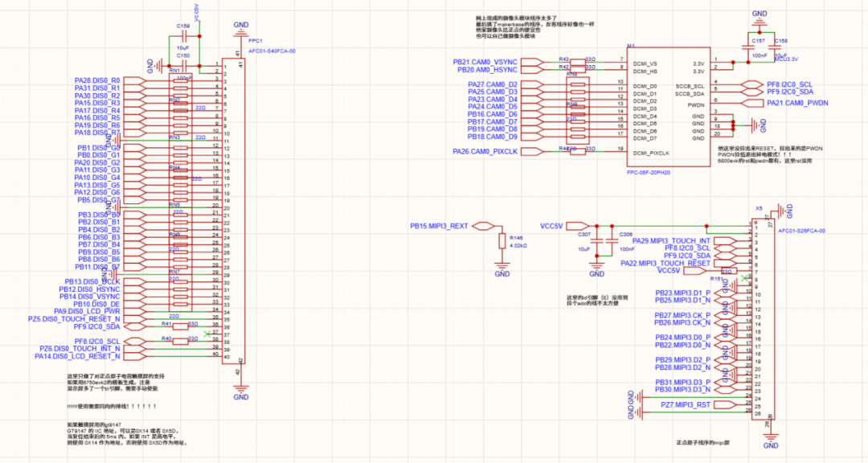868x463 pixels.
Task: Click the PA26.CAM0_PIXCLK net flag
Action: (x=485, y=150)
